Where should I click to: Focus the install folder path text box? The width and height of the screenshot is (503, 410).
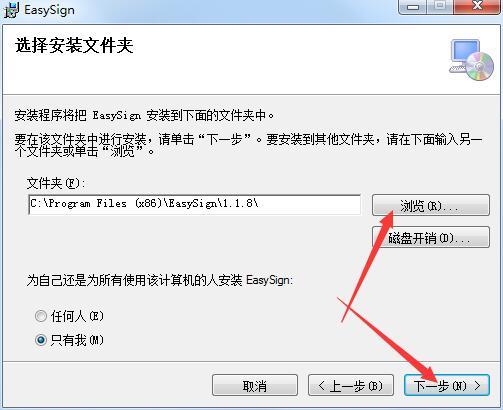[x=195, y=204]
